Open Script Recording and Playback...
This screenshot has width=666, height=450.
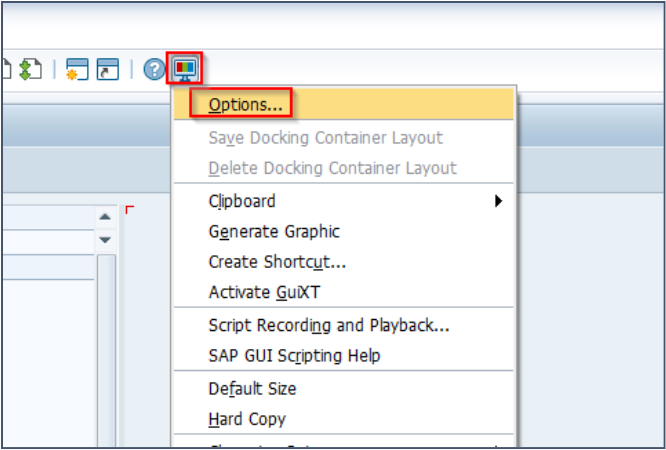click(344, 325)
